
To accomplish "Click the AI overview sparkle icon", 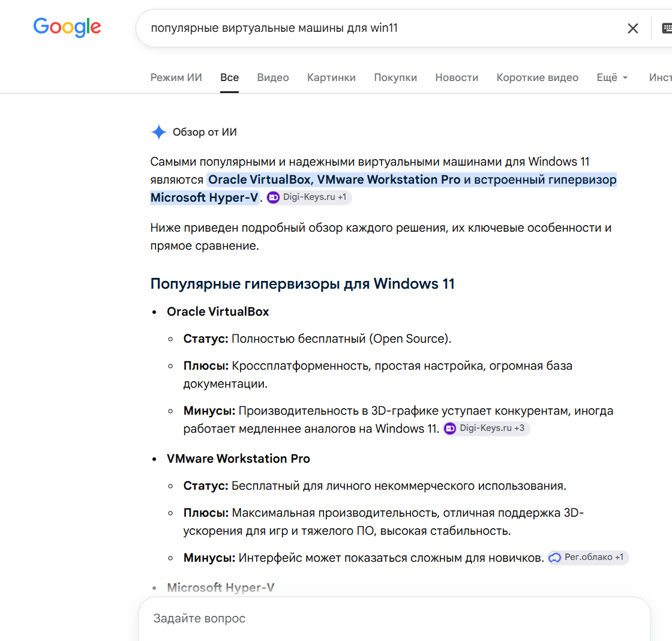I will 158,132.
